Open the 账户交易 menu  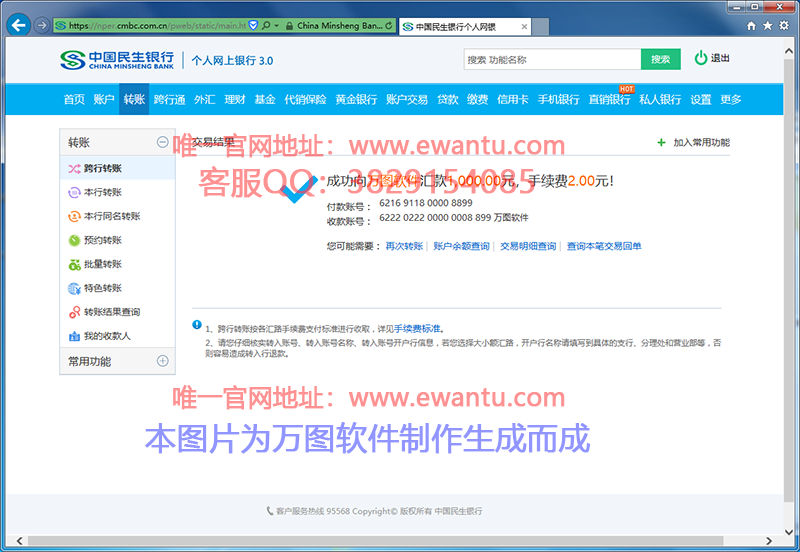(407, 99)
